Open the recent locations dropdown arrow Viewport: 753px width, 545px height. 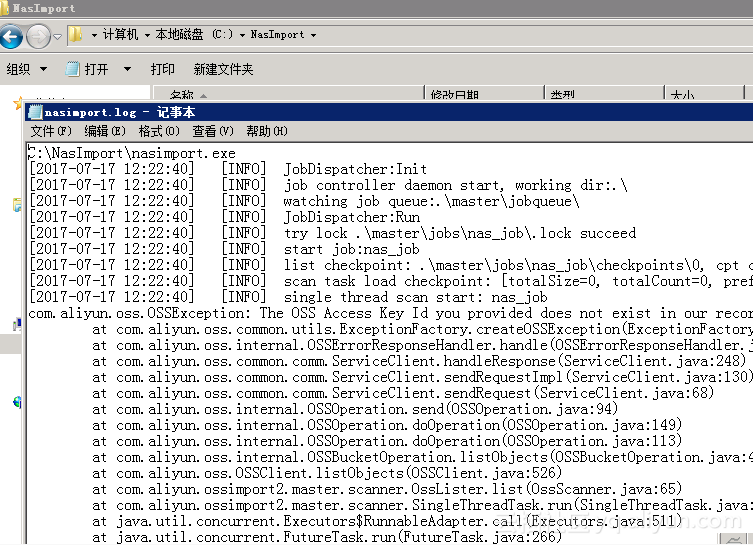point(57,36)
